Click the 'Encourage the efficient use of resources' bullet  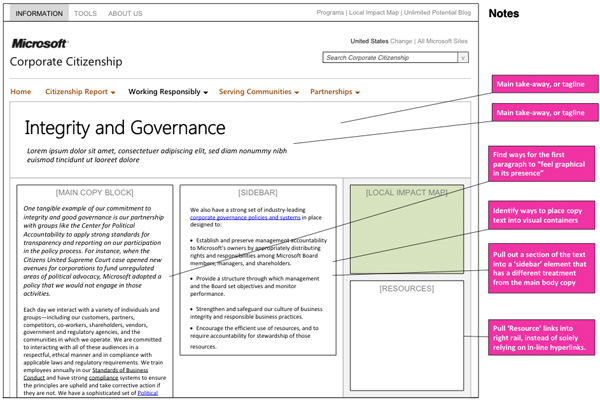[254, 337]
